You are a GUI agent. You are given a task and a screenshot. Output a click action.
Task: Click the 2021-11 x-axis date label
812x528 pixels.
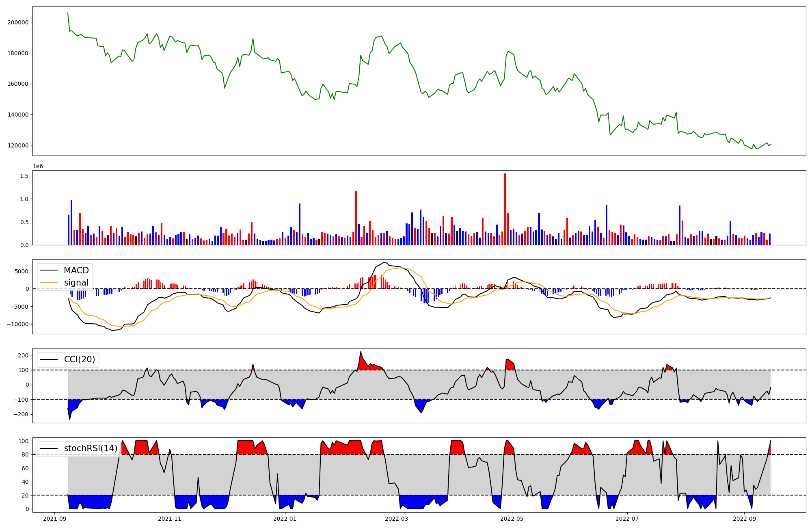click(x=170, y=519)
